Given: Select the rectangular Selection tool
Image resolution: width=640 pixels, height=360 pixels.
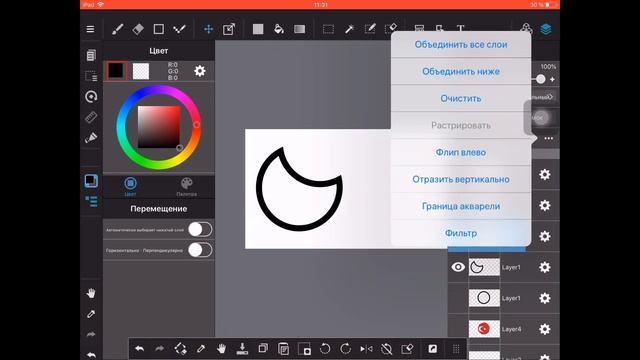Looking at the screenshot, I should tap(328, 29).
